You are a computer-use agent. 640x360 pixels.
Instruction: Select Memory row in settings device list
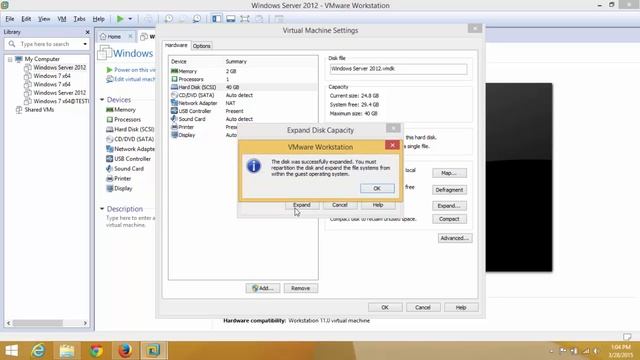(243, 71)
